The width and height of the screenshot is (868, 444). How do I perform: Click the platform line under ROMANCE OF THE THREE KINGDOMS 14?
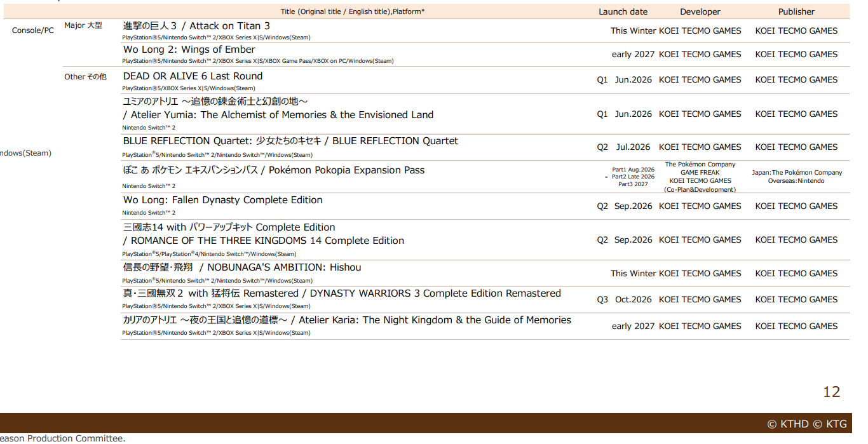coord(209,253)
